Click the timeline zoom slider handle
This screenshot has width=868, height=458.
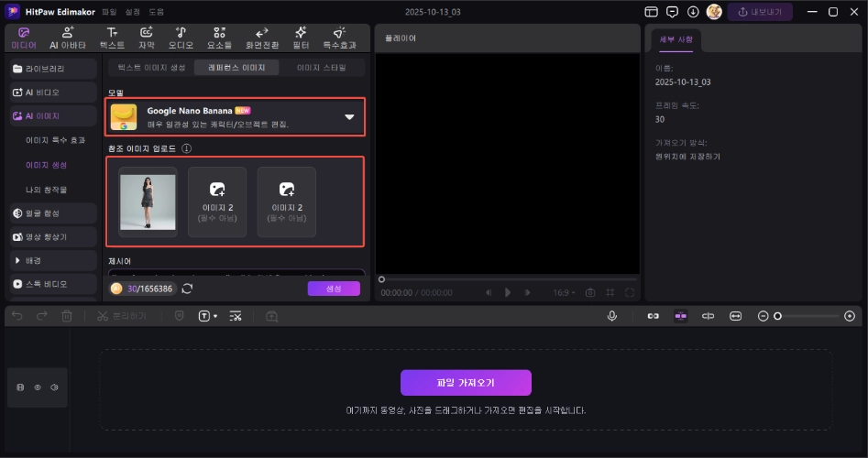click(778, 316)
